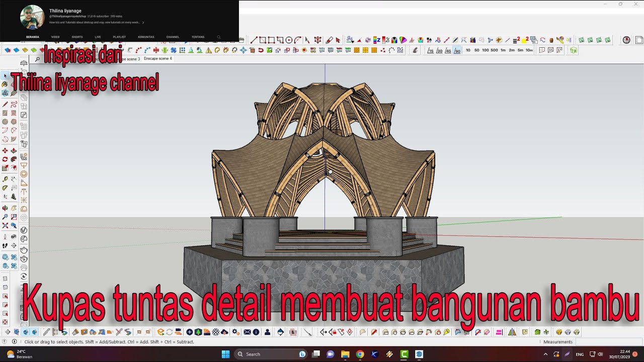Toggle the /45 angle snap
This screenshot has width=644, height=362.
click(448, 50)
